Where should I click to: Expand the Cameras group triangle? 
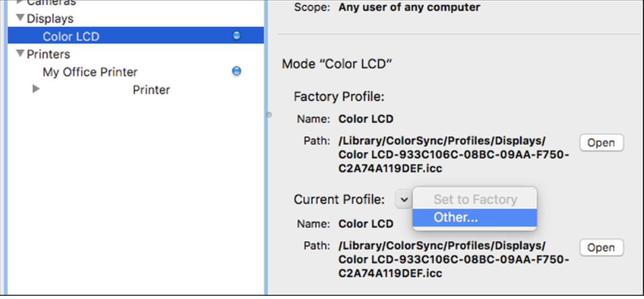click(x=20, y=2)
